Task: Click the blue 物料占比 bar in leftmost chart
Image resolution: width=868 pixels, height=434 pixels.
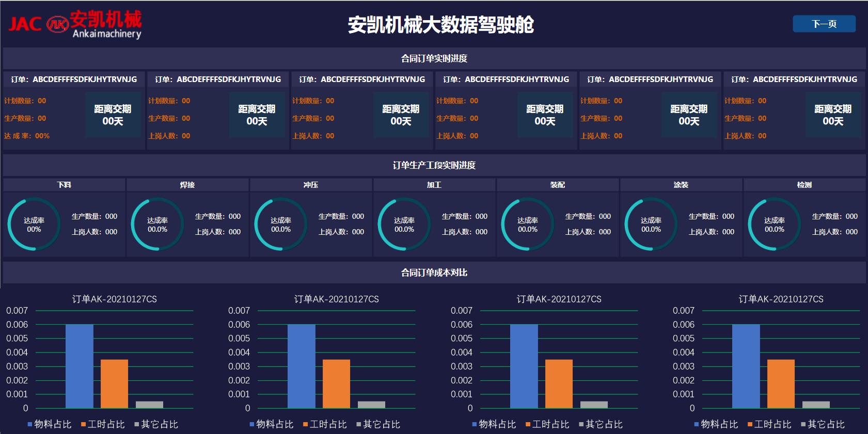Action: [79, 366]
